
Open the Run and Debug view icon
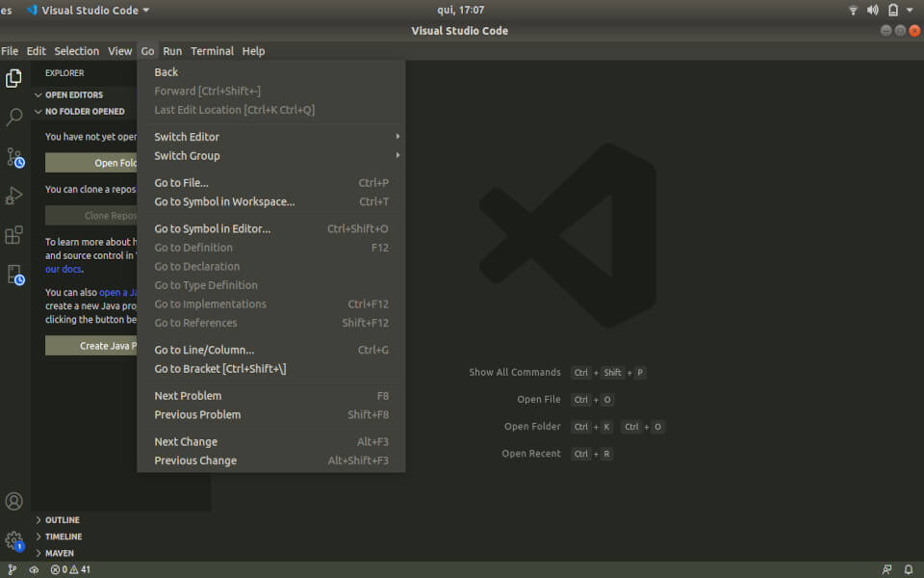(13, 196)
